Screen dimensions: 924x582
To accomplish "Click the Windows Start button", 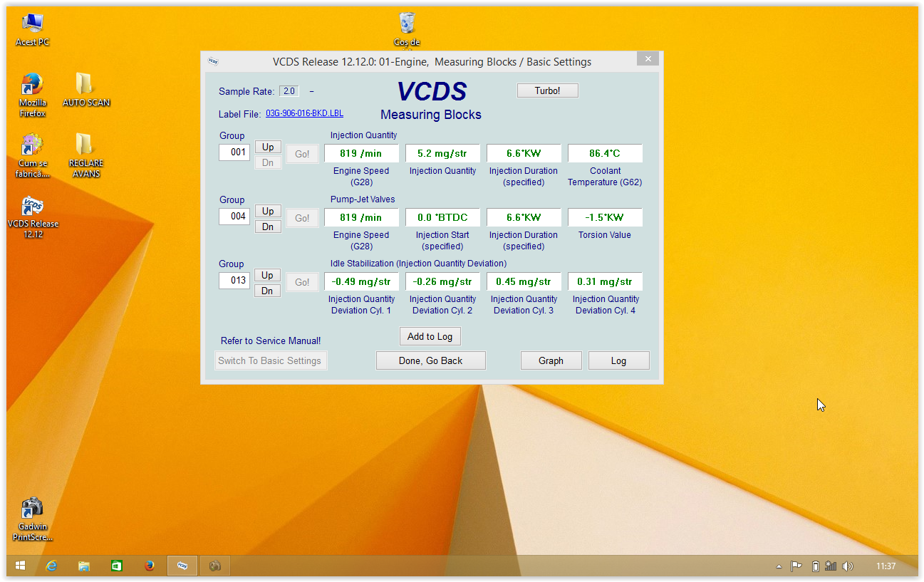I will (x=20, y=566).
